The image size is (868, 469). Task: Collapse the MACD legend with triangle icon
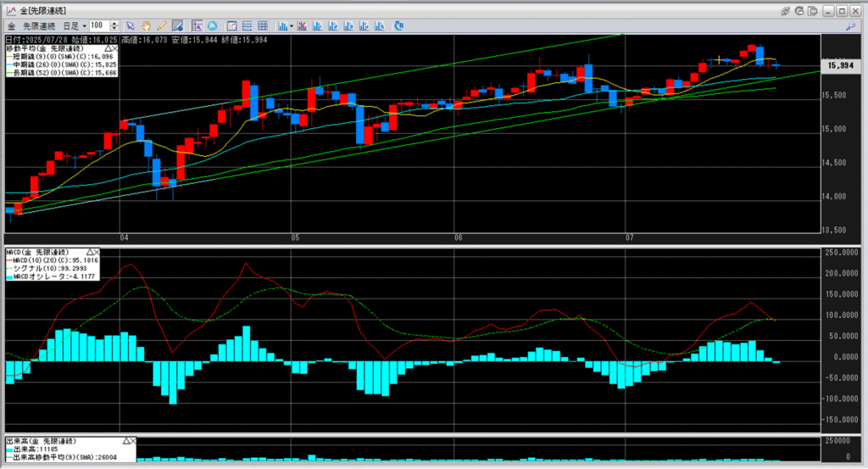pyautogui.click(x=88, y=253)
